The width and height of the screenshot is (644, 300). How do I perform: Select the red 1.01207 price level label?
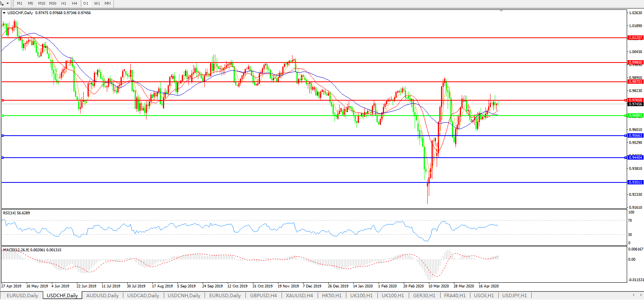[635, 38]
